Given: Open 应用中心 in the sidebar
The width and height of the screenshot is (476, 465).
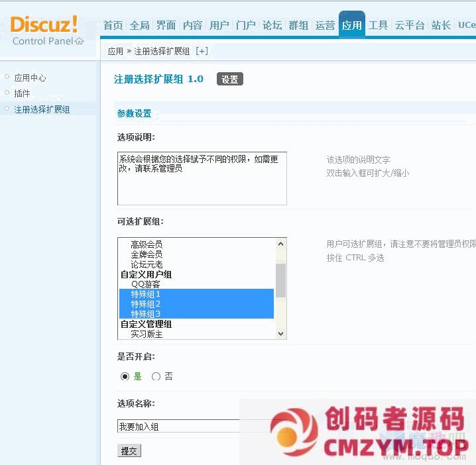Looking at the screenshot, I should click(x=30, y=77).
